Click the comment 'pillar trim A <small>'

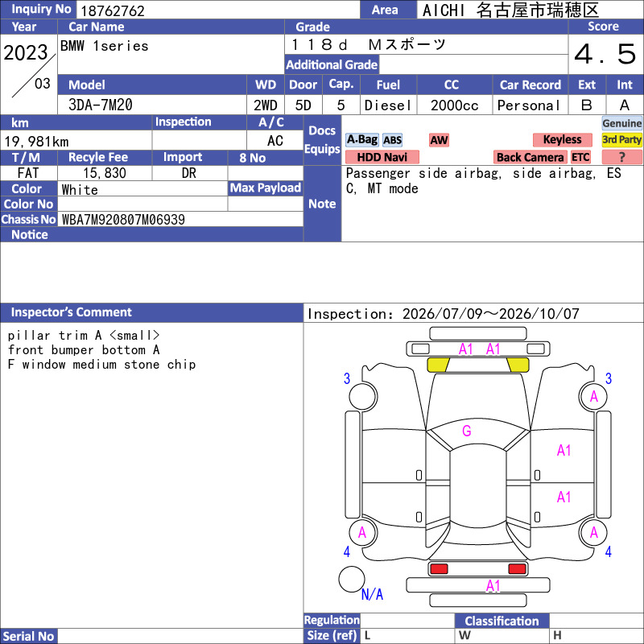pyautogui.click(x=84, y=335)
